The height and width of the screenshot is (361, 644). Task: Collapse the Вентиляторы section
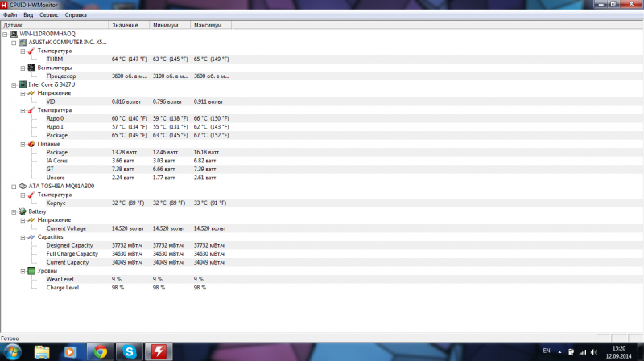(x=23, y=68)
